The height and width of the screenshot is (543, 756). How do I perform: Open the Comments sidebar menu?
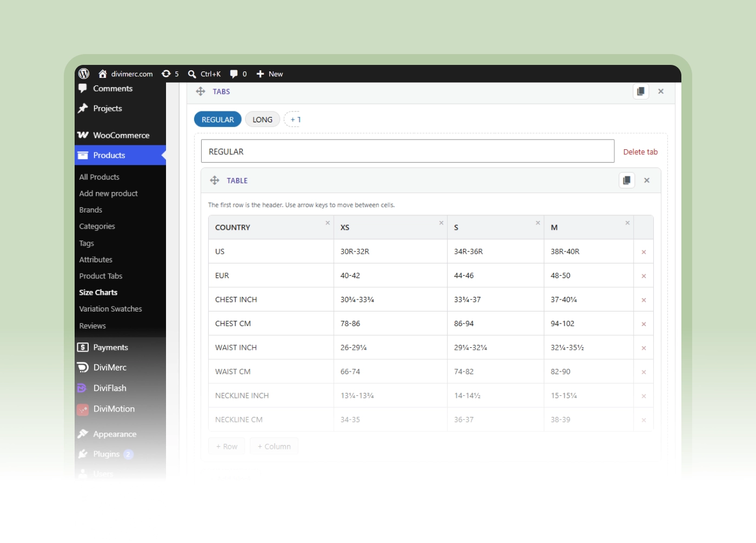pyautogui.click(x=120, y=89)
